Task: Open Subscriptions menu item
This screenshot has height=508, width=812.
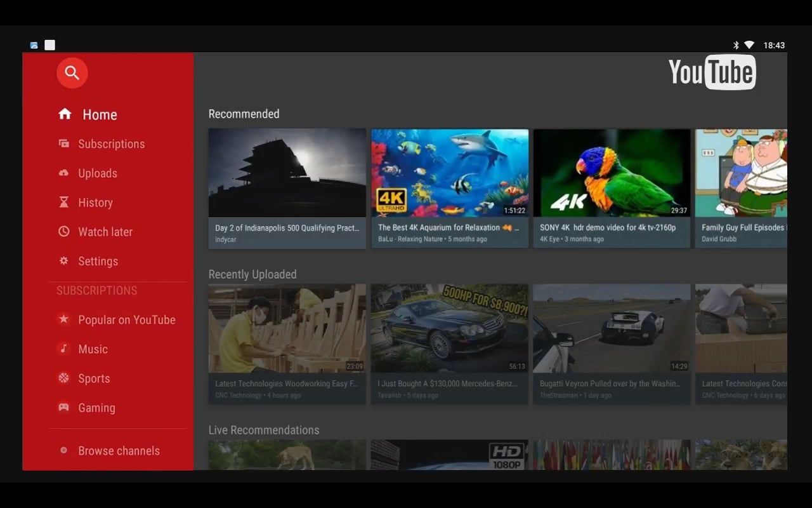Action: click(112, 144)
